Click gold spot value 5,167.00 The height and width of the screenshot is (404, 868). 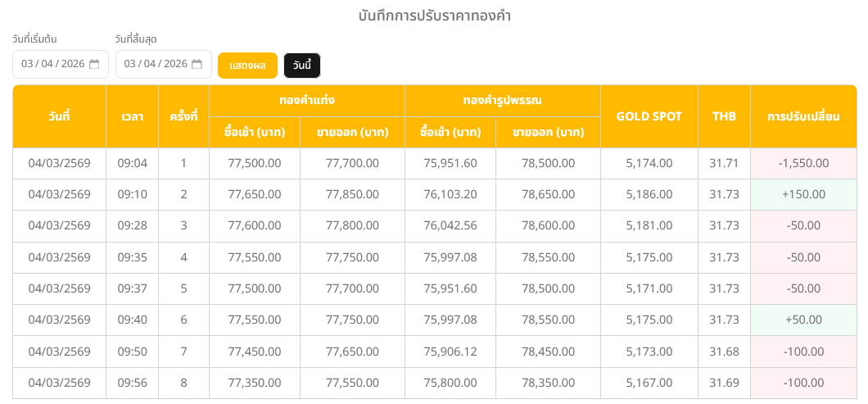(x=649, y=383)
